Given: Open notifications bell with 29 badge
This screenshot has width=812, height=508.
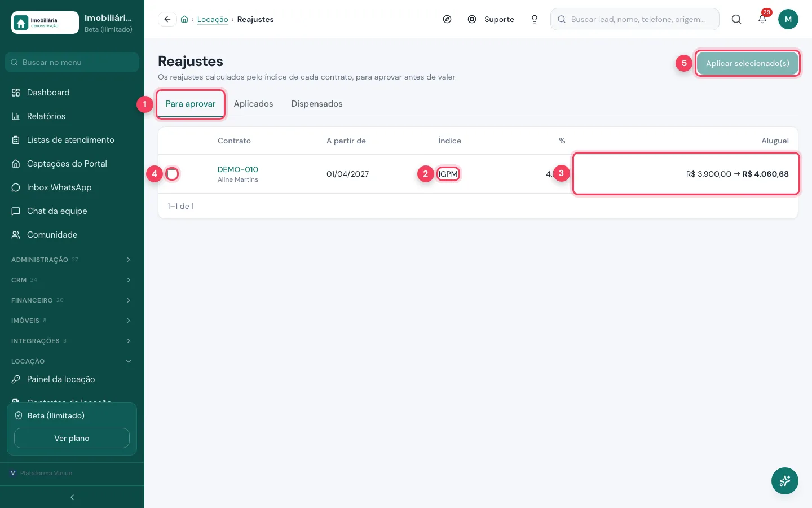Looking at the screenshot, I should (762, 19).
